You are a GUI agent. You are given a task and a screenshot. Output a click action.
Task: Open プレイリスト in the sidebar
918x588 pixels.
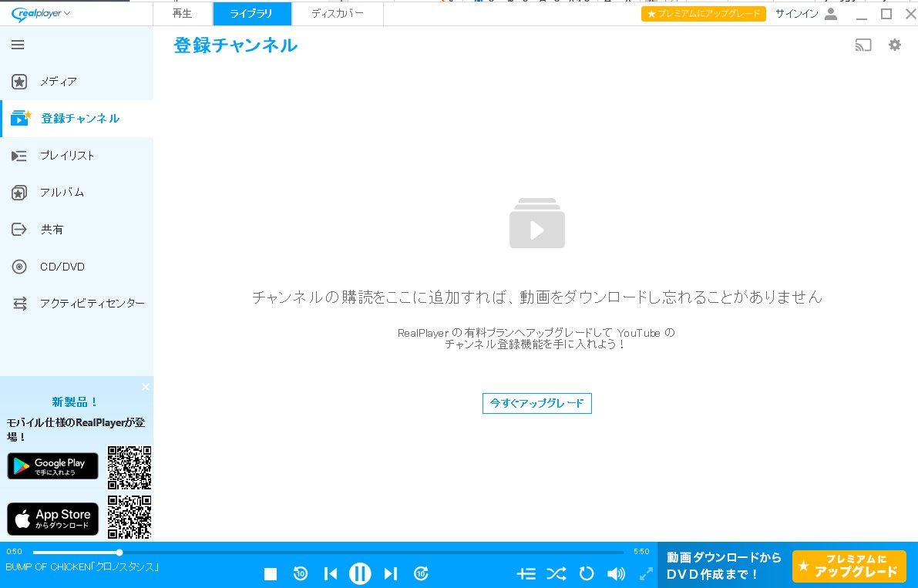(77, 155)
